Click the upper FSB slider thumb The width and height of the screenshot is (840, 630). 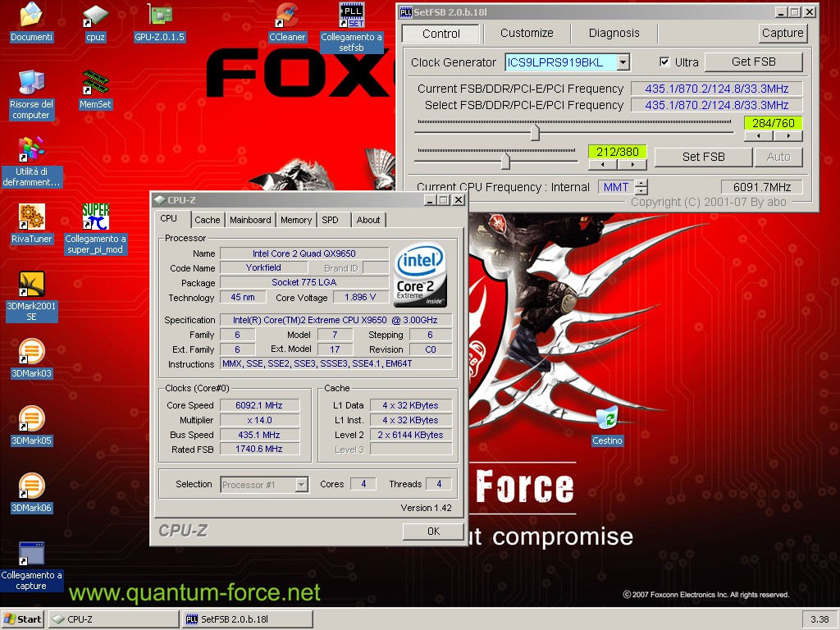535,132
